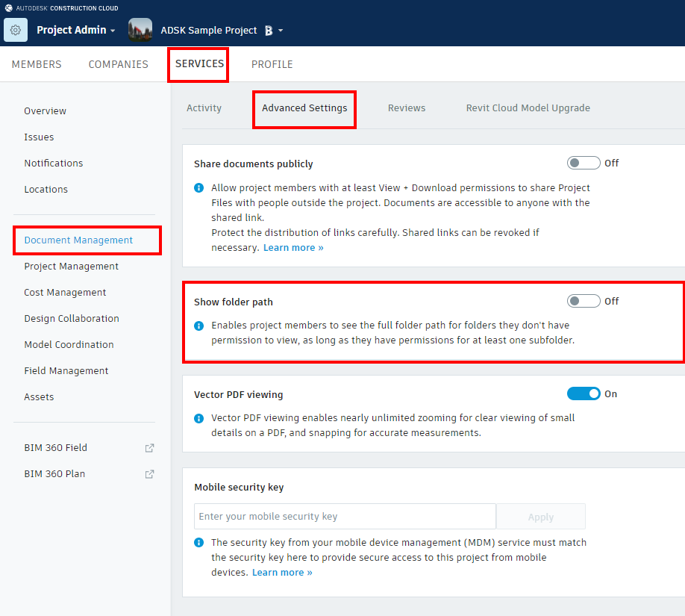Open Field Management in the sidebar

[66, 371]
